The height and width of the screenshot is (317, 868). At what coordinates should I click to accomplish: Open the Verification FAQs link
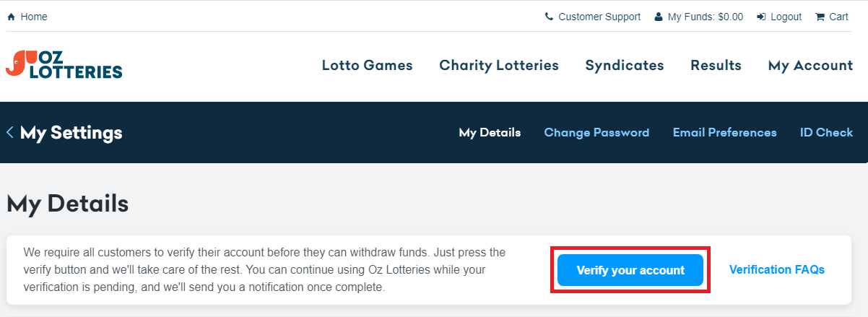point(777,269)
